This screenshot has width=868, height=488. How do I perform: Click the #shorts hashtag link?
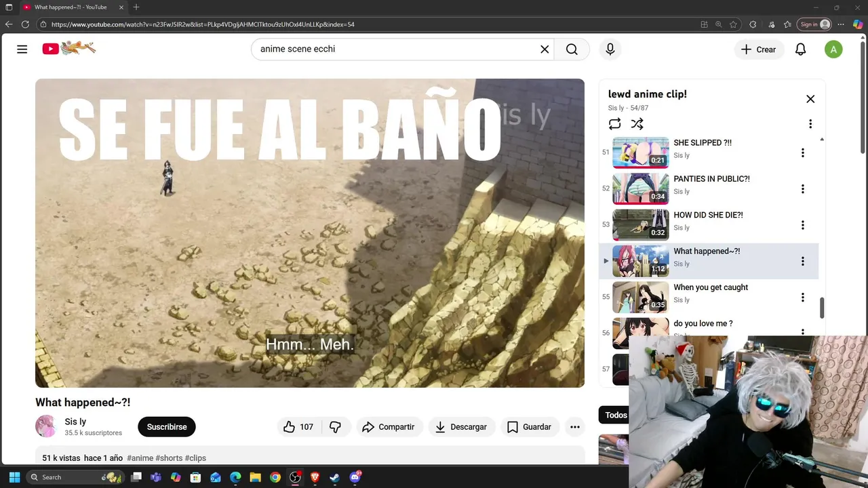coord(169,458)
